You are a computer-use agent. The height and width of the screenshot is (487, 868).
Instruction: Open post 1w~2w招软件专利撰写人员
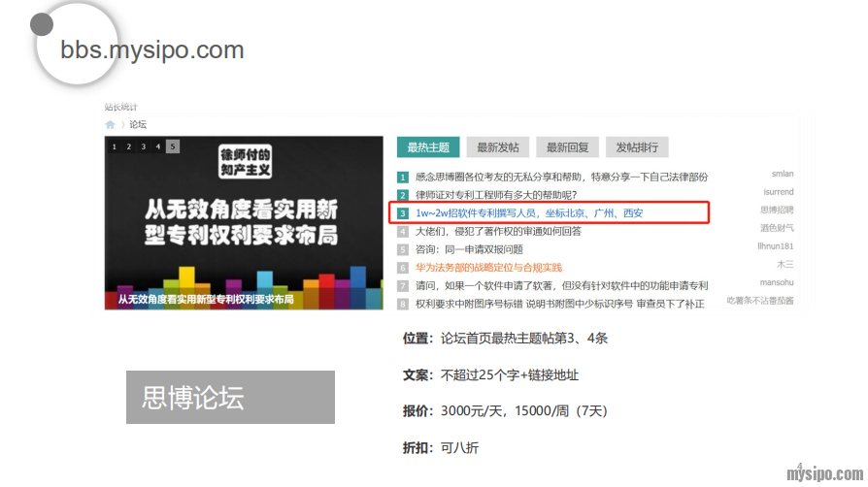tap(529, 213)
